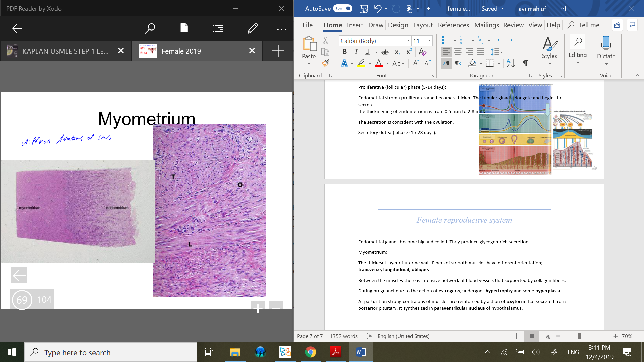Expand the Styles gallery dropdown
Image resolution: width=644 pixels, height=362 pixels.
pos(549,64)
